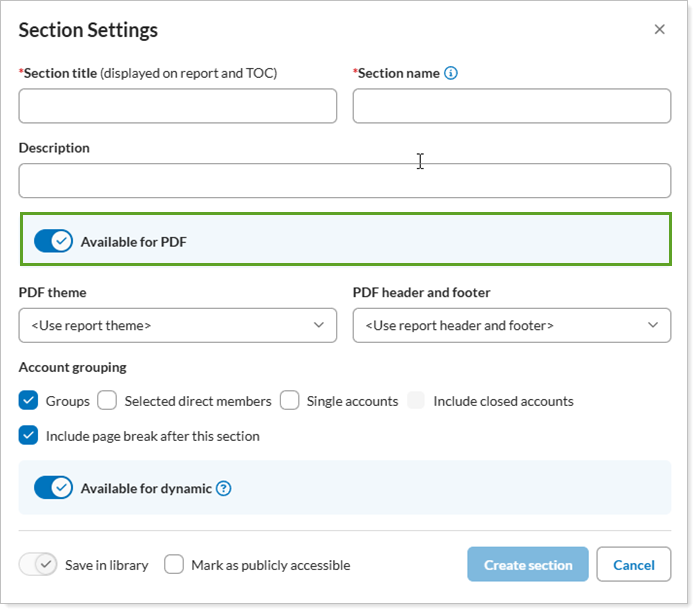Click into the Description text field
Viewport: 697px width, 613px height.
[345, 180]
